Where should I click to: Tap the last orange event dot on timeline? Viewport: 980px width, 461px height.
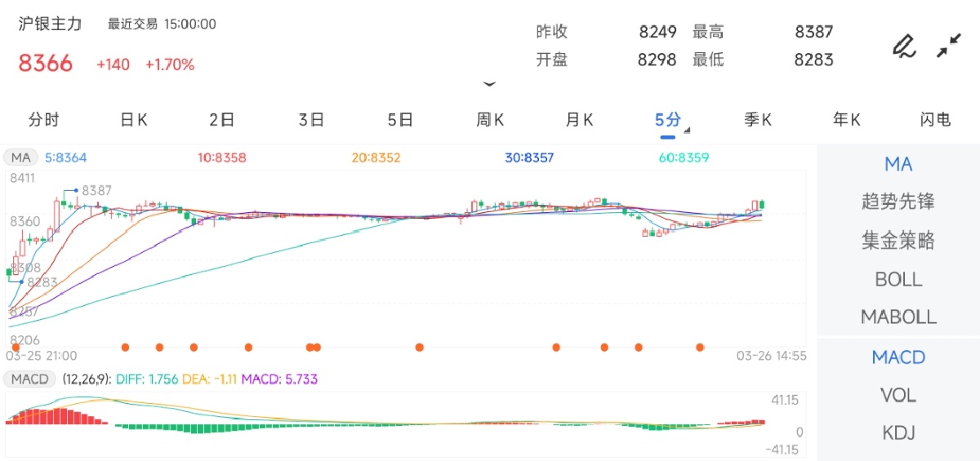tap(700, 348)
